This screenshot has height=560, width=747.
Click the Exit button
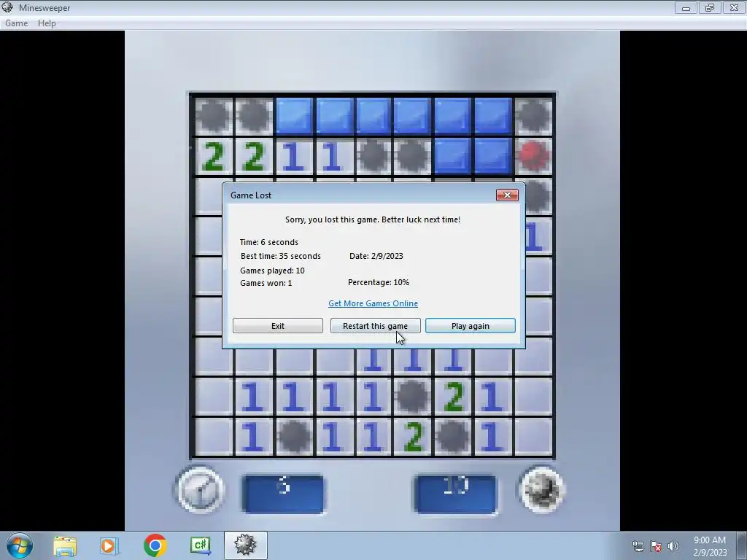point(278,326)
